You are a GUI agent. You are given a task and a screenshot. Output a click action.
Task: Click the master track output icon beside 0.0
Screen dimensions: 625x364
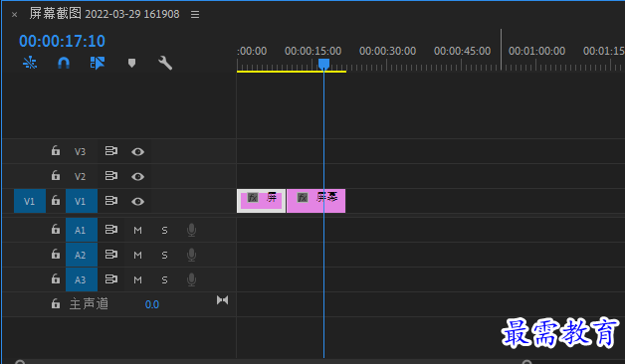point(222,300)
